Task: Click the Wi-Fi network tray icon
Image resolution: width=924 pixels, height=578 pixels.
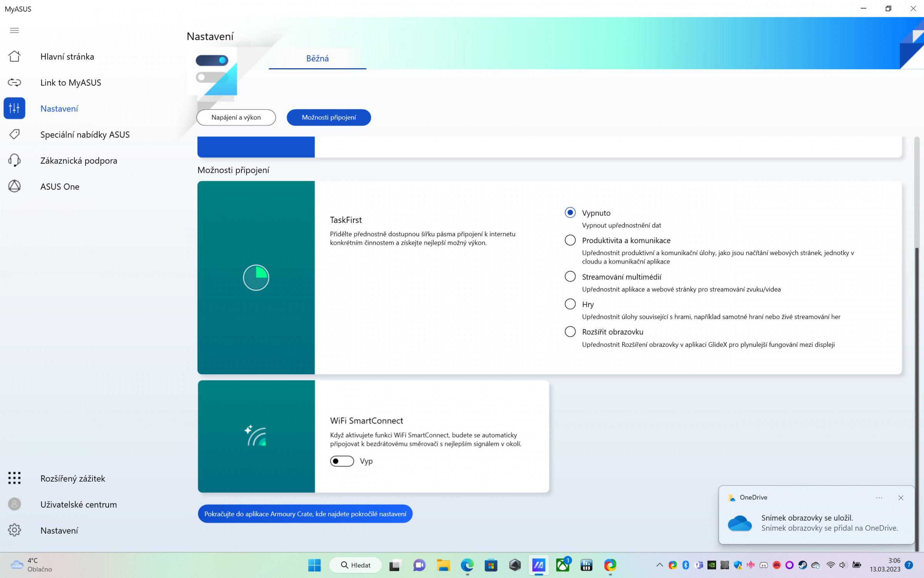Action: tap(830, 565)
